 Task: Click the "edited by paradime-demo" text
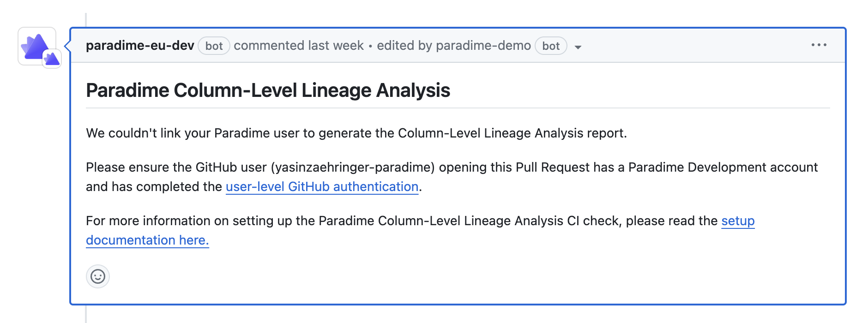click(453, 46)
